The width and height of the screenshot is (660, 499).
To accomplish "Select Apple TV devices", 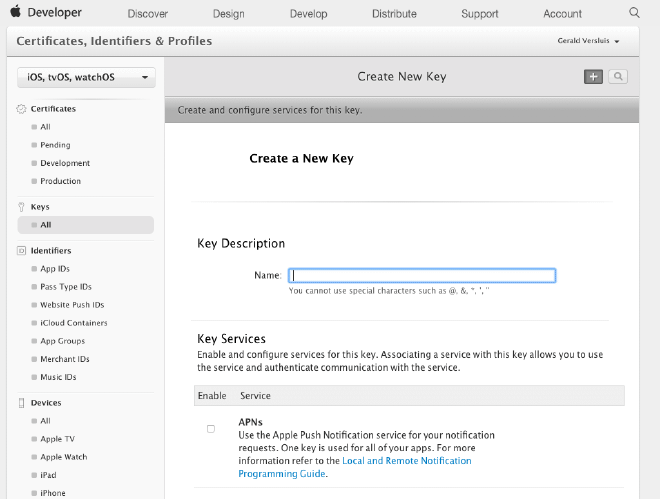I will (57, 439).
